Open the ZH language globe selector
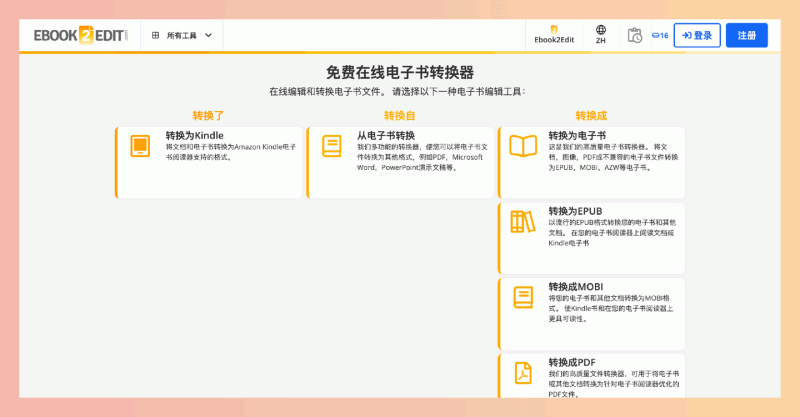This screenshot has height=417, width=800. point(601,35)
